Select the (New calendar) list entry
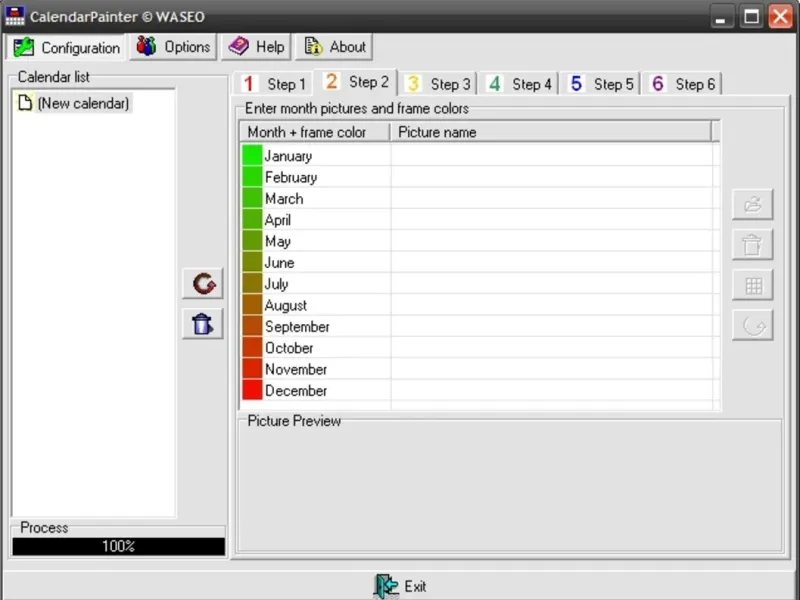The height and width of the screenshot is (600, 800). [x=73, y=103]
